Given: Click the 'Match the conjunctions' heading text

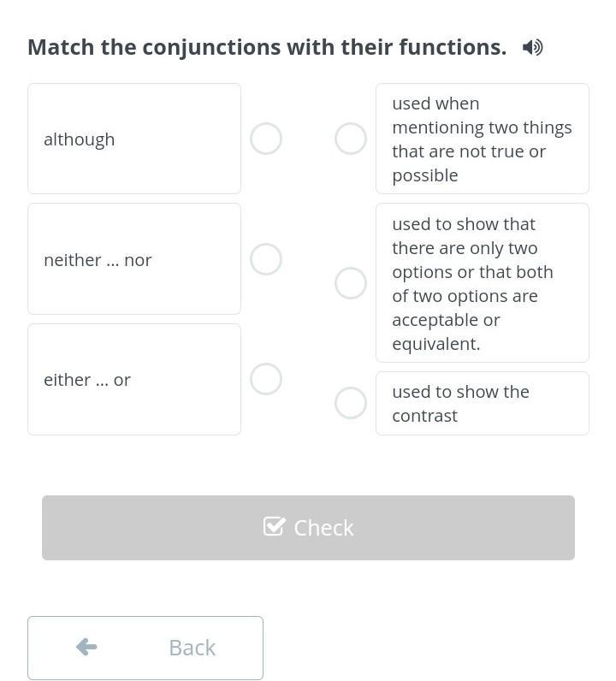Looking at the screenshot, I should click(267, 47).
